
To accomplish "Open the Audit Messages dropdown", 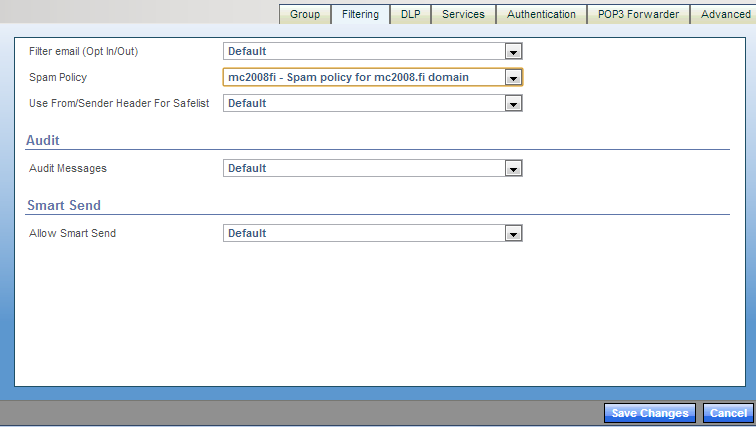I will (373, 168).
